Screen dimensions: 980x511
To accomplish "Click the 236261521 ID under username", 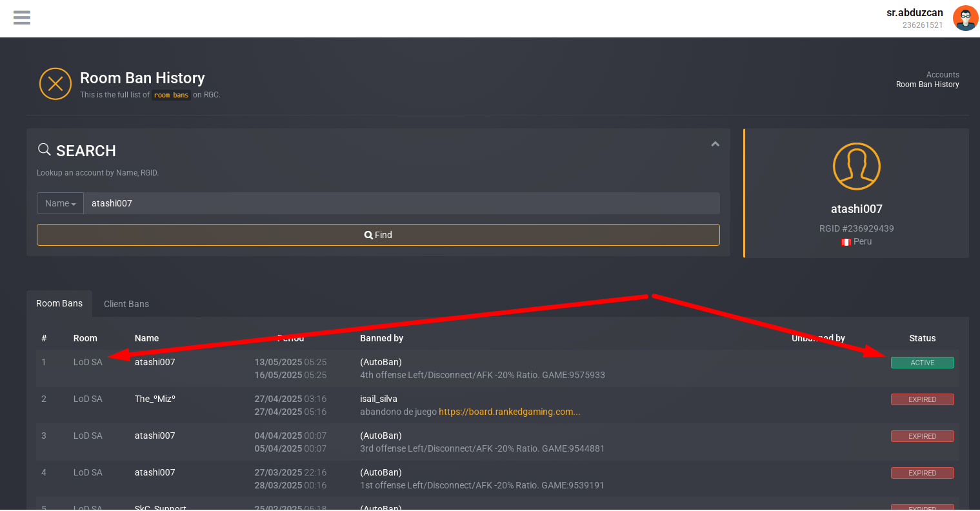I will (x=923, y=25).
